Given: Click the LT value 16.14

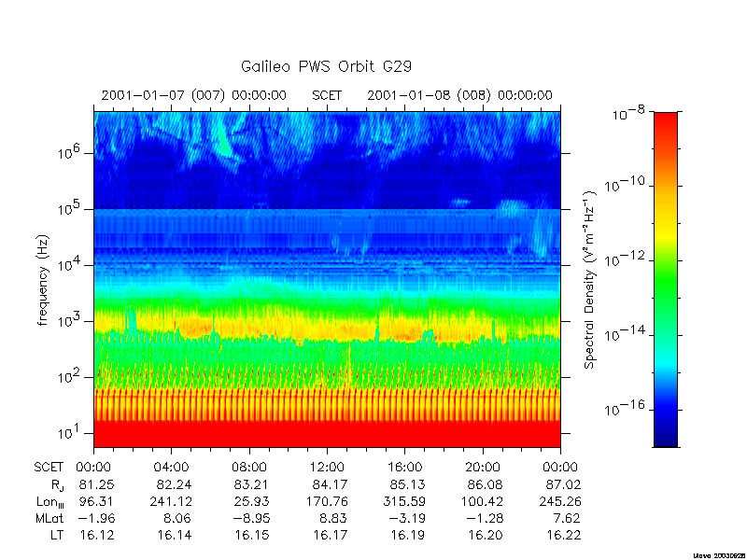Looking at the screenshot, I should pyautogui.click(x=175, y=535).
